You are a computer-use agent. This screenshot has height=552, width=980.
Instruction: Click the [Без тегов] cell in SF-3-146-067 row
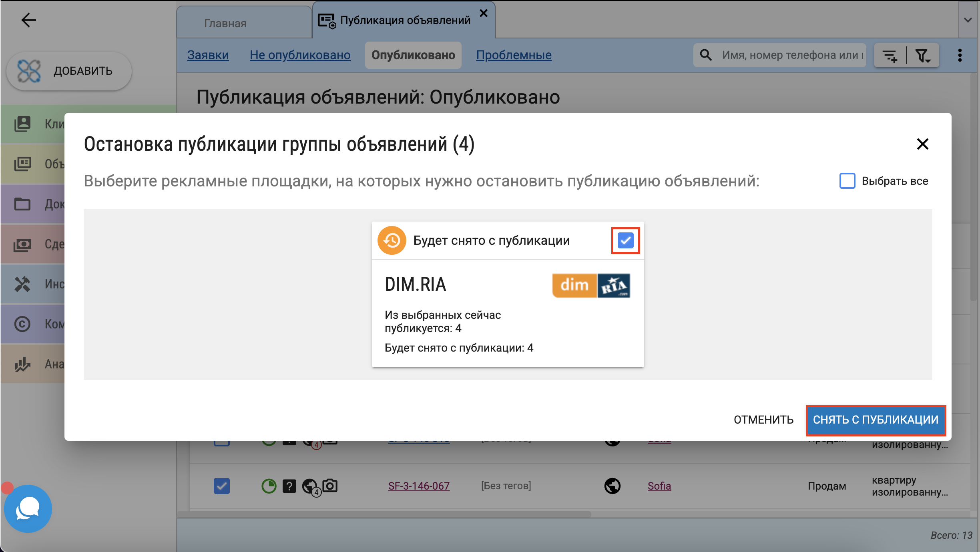(506, 486)
